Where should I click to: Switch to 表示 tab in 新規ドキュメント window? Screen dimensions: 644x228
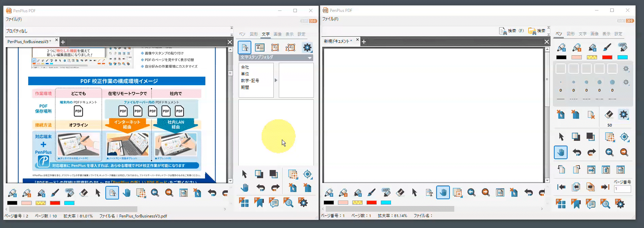click(606, 34)
